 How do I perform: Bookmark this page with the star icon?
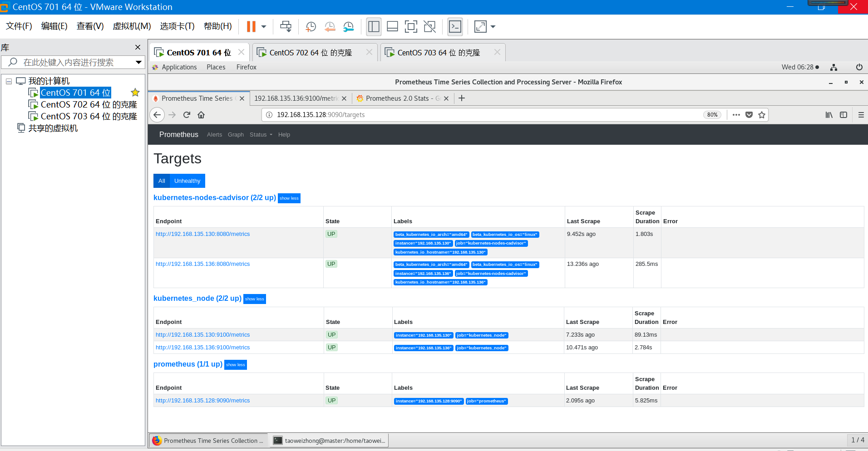click(x=762, y=115)
